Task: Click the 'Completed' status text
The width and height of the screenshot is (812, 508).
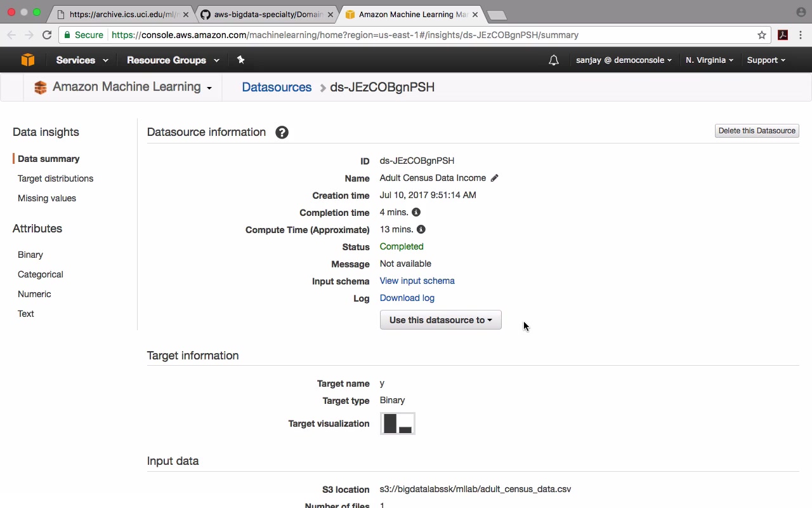Action: click(x=402, y=246)
